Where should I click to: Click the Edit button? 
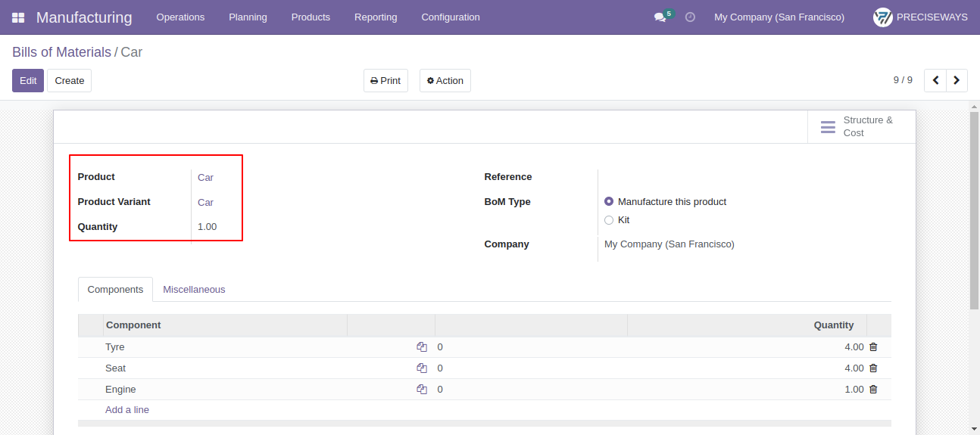coord(28,81)
